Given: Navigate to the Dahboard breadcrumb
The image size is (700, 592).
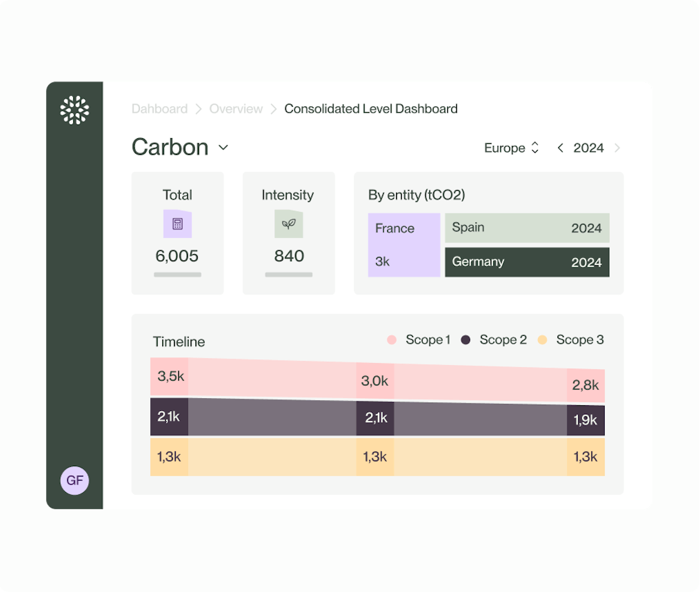Looking at the screenshot, I should [159, 109].
